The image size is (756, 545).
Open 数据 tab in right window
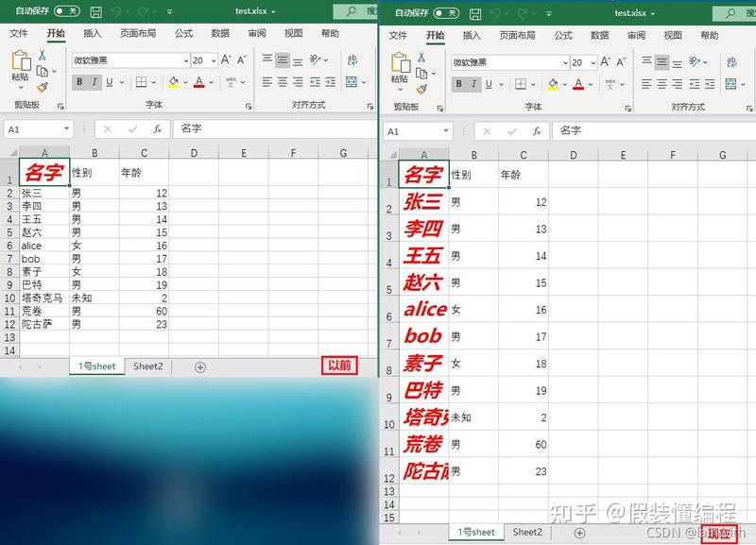pyautogui.click(x=599, y=35)
